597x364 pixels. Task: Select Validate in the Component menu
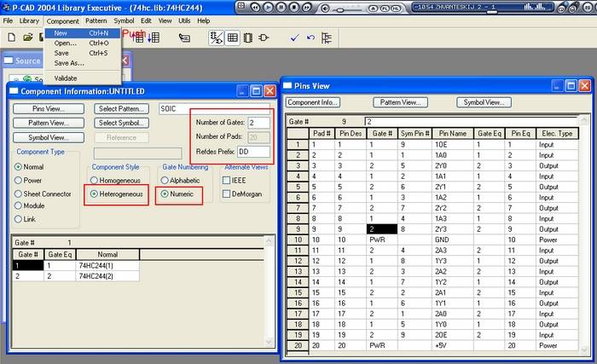[x=66, y=78]
